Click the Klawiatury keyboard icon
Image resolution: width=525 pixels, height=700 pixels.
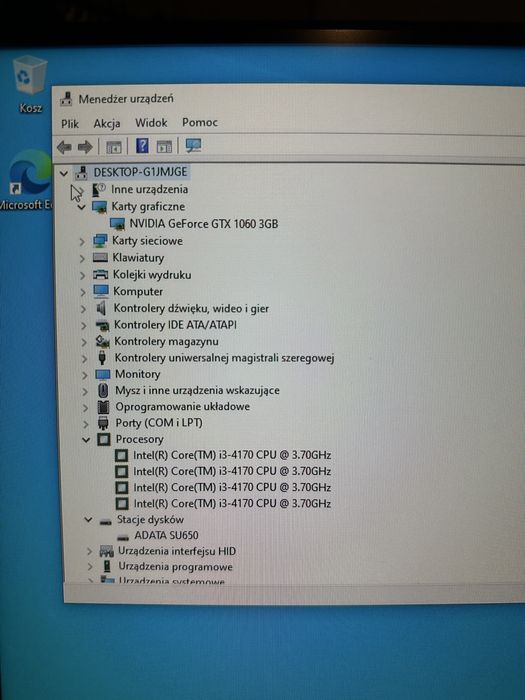click(x=100, y=258)
